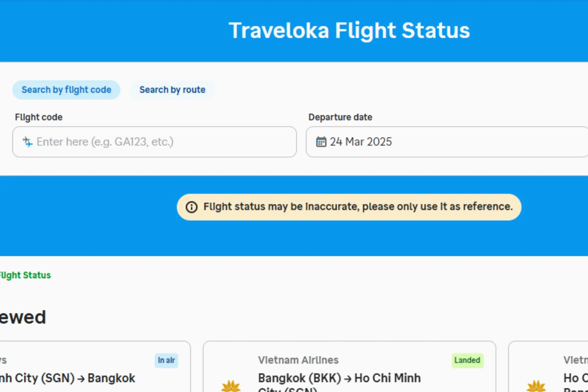Click the Departure date label
Image resolution: width=588 pixels, height=392 pixels.
point(340,117)
